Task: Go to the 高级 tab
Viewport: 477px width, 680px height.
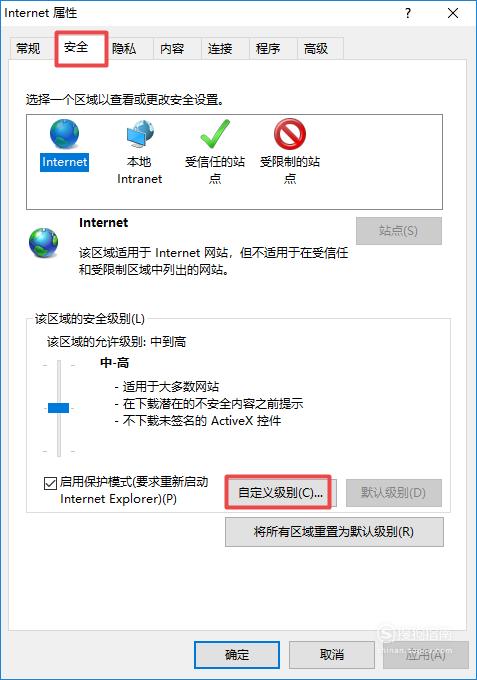Action: tap(316, 48)
